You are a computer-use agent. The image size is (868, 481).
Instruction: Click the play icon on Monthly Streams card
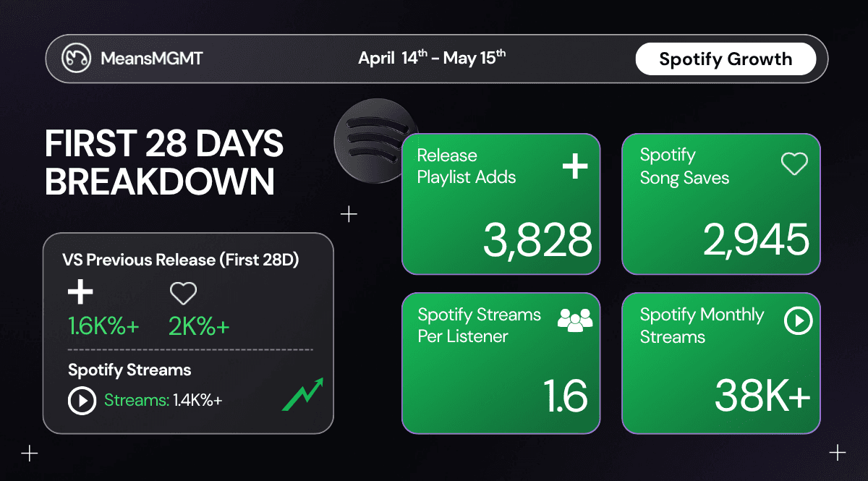[x=799, y=320]
